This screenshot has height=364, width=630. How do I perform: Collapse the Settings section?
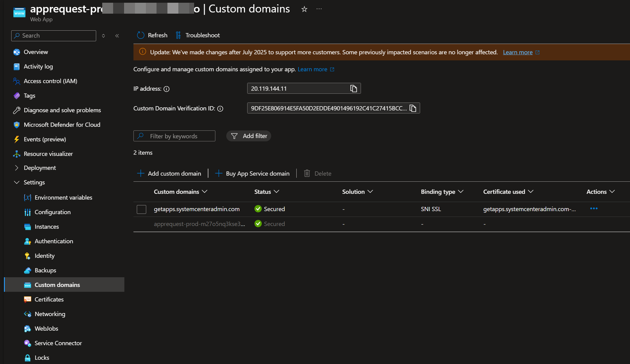click(x=34, y=182)
